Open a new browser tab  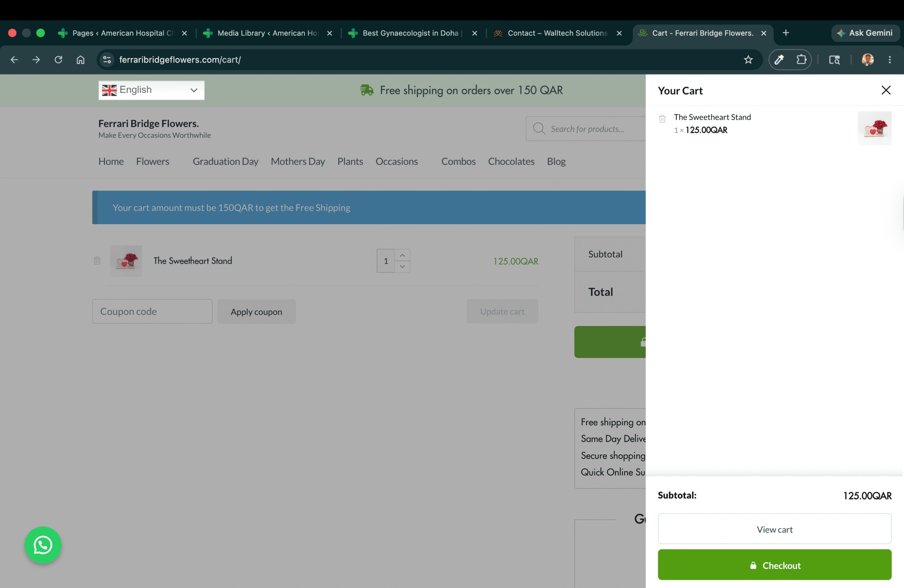tap(786, 33)
